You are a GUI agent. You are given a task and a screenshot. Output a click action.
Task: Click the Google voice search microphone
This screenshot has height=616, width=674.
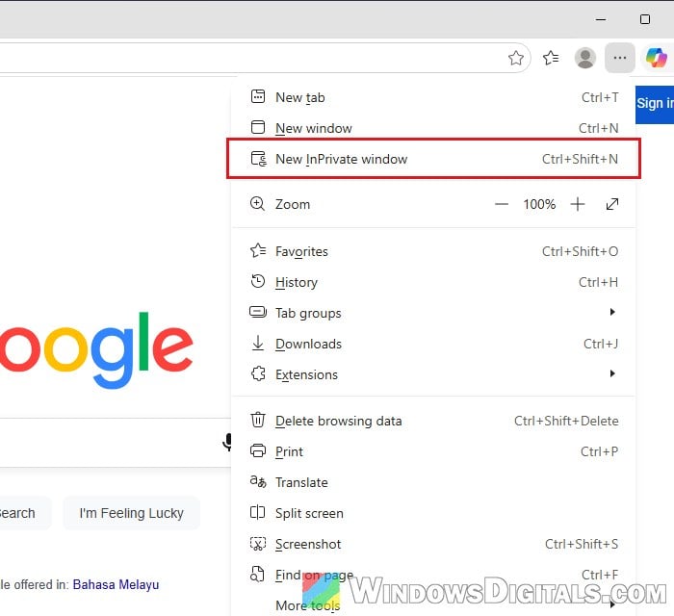(x=228, y=442)
